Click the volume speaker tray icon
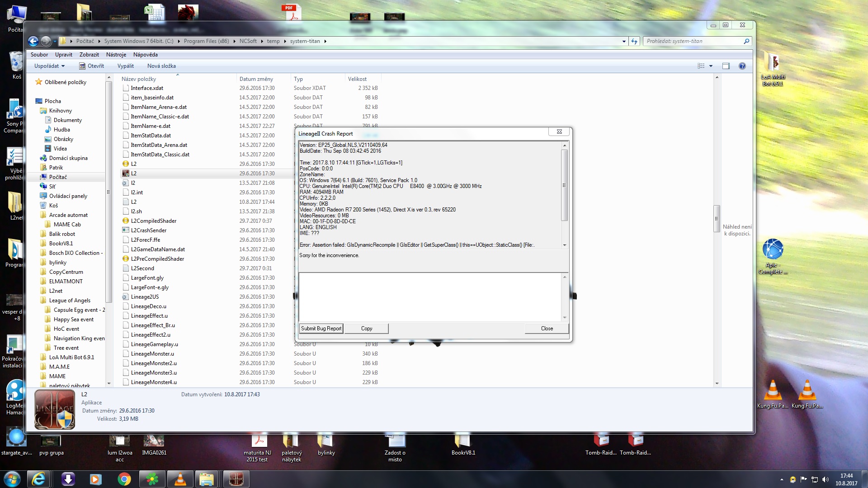Image resolution: width=868 pixels, height=488 pixels. (x=826, y=479)
